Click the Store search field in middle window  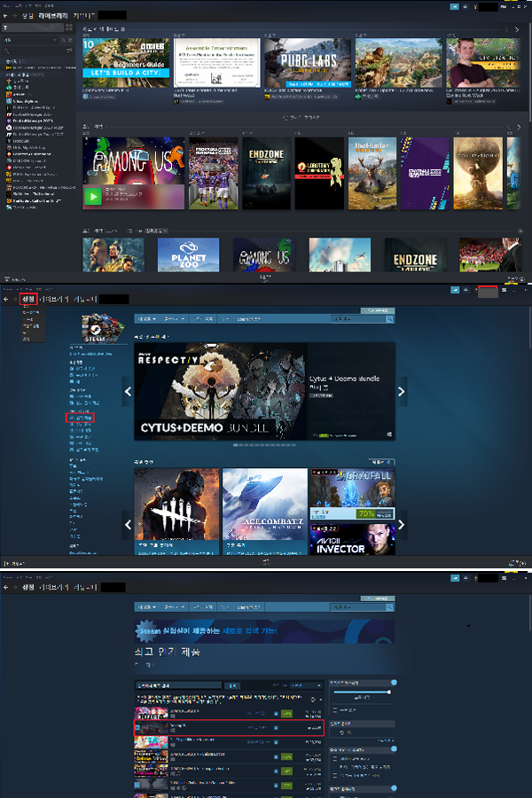357,319
